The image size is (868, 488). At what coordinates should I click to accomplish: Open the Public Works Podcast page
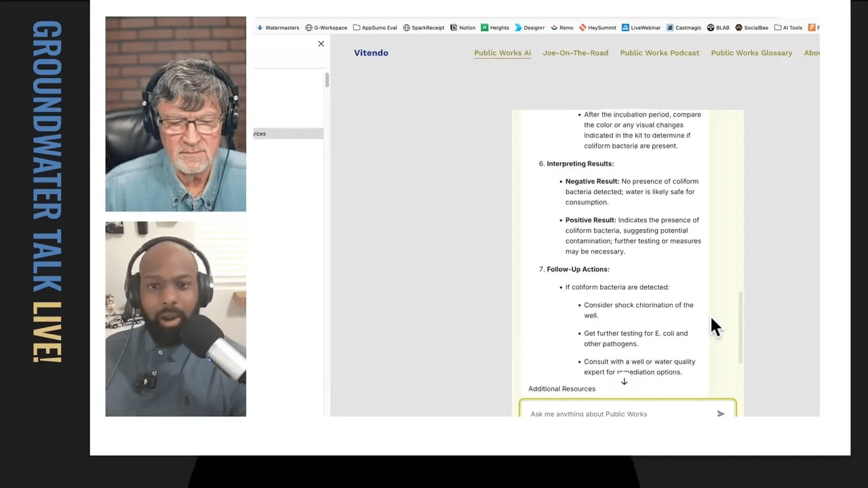click(x=659, y=53)
